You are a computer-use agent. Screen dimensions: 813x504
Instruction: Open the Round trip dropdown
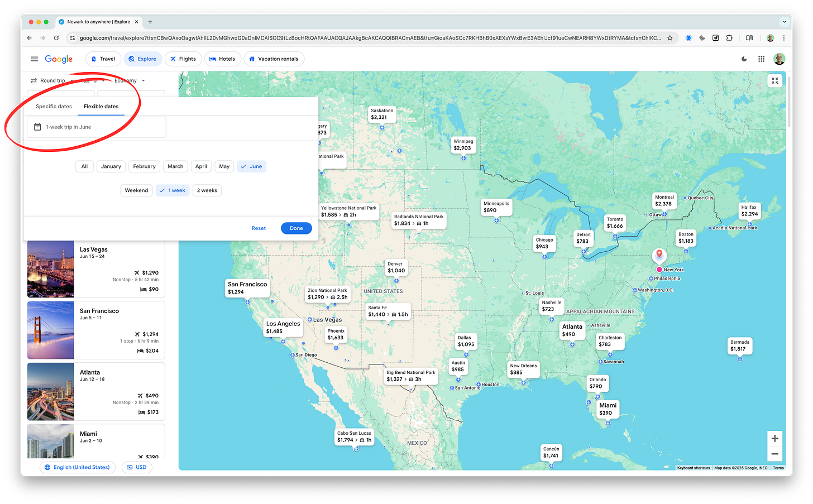click(x=52, y=80)
